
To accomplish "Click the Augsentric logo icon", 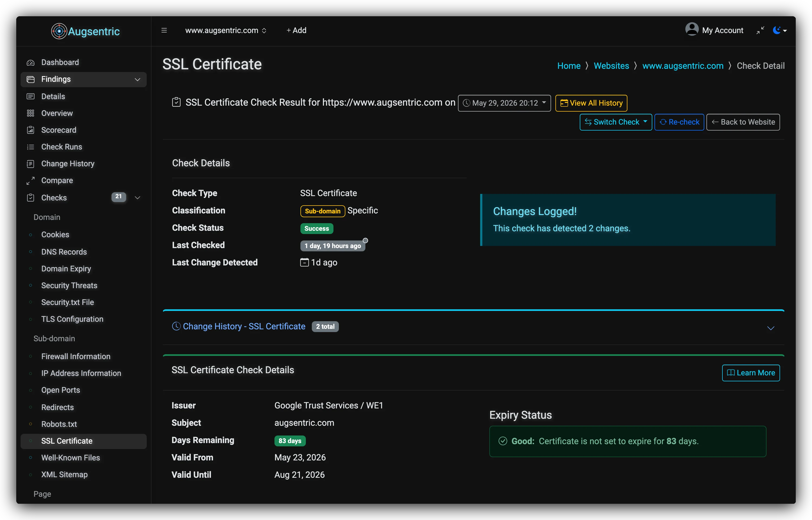I will pos(59,31).
